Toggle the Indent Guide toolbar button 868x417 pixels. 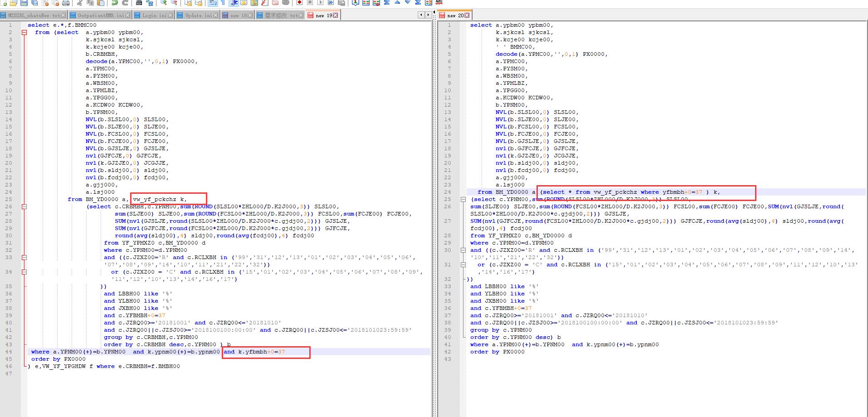pos(234,3)
